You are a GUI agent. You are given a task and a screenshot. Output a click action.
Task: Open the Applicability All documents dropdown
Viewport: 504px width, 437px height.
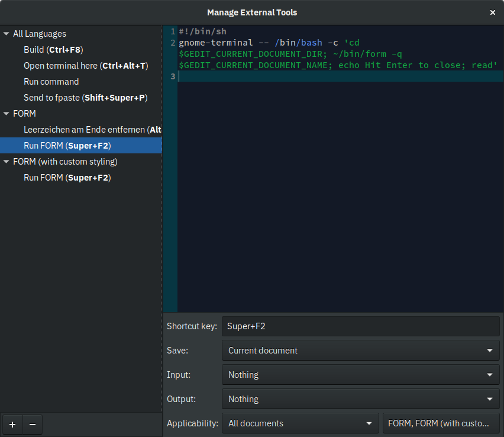click(300, 423)
